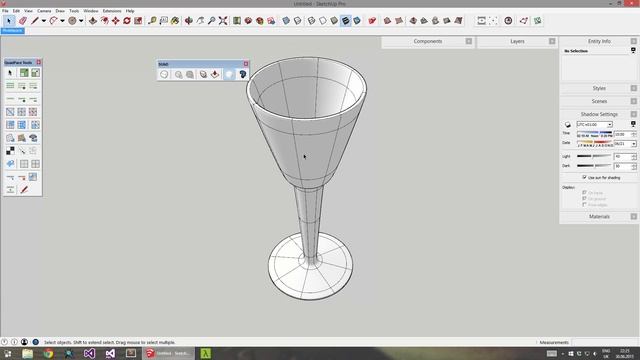Click QuadFace Tools select arrow icon

coord(10,73)
